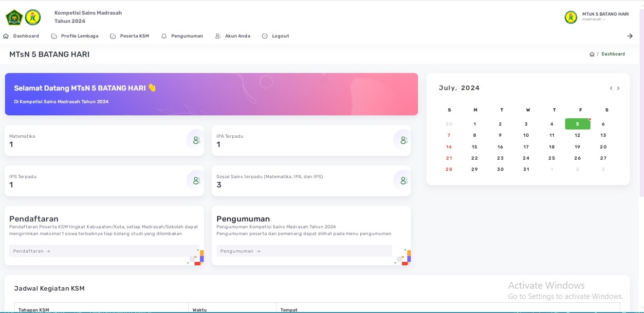
Task: Select July 5 highlighted in calendar
Action: point(577,124)
